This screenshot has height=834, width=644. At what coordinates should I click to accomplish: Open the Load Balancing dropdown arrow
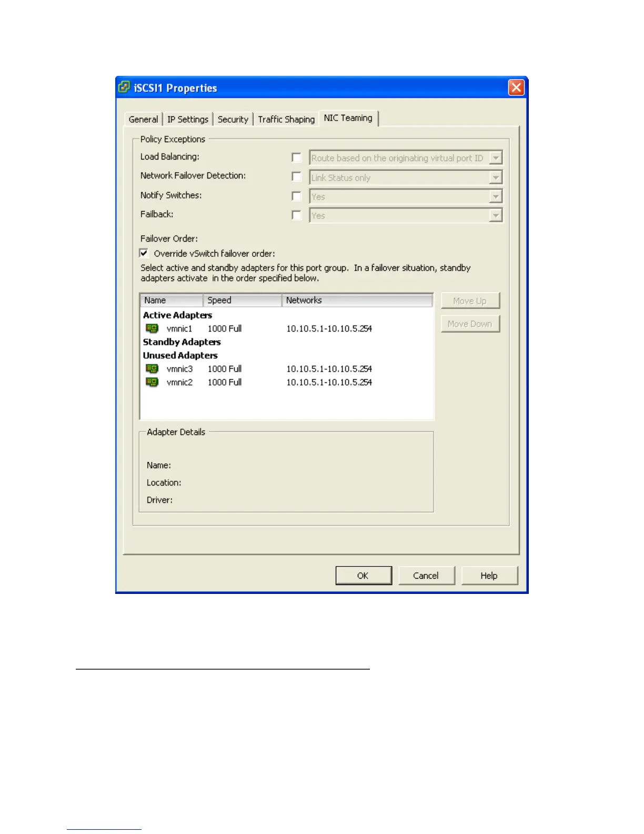[496, 158]
